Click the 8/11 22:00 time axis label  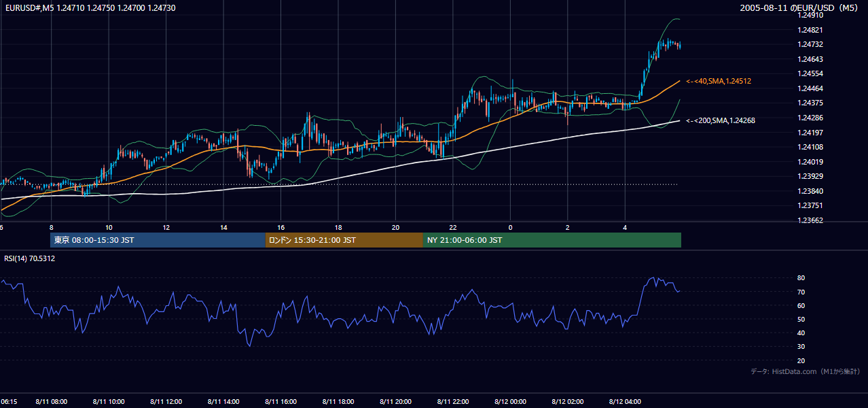pyautogui.click(x=454, y=402)
